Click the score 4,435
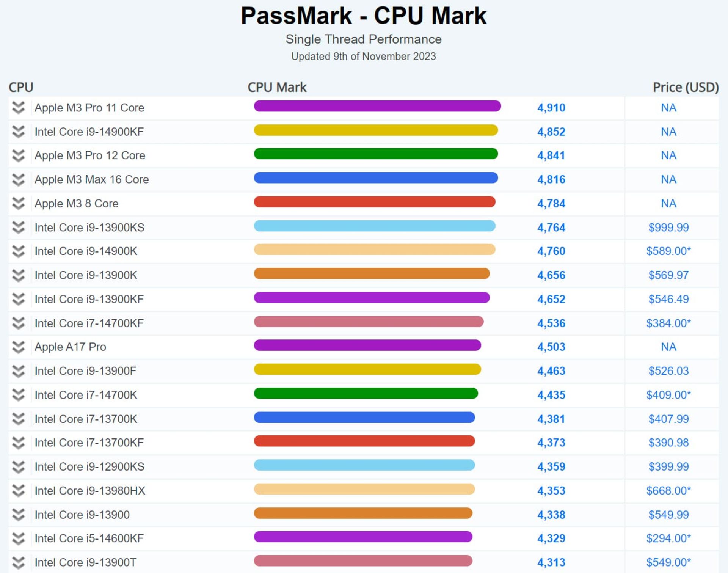This screenshot has width=728, height=573. [x=551, y=395]
